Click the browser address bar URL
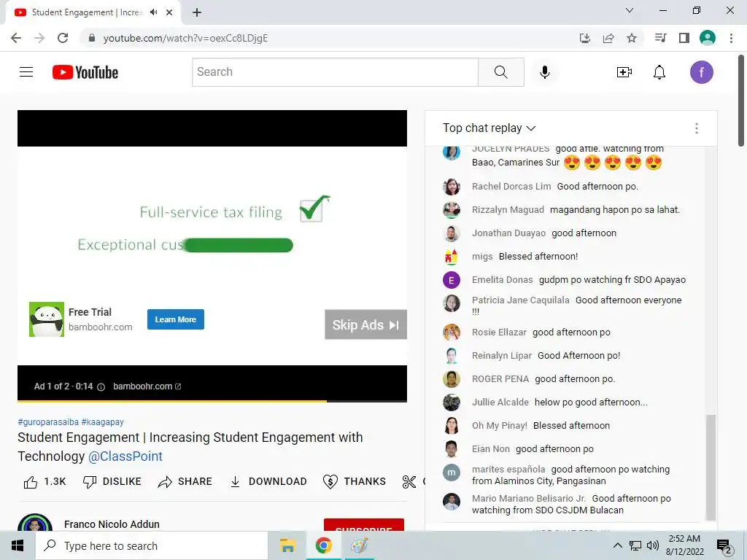 pyautogui.click(x=185, y=38)
